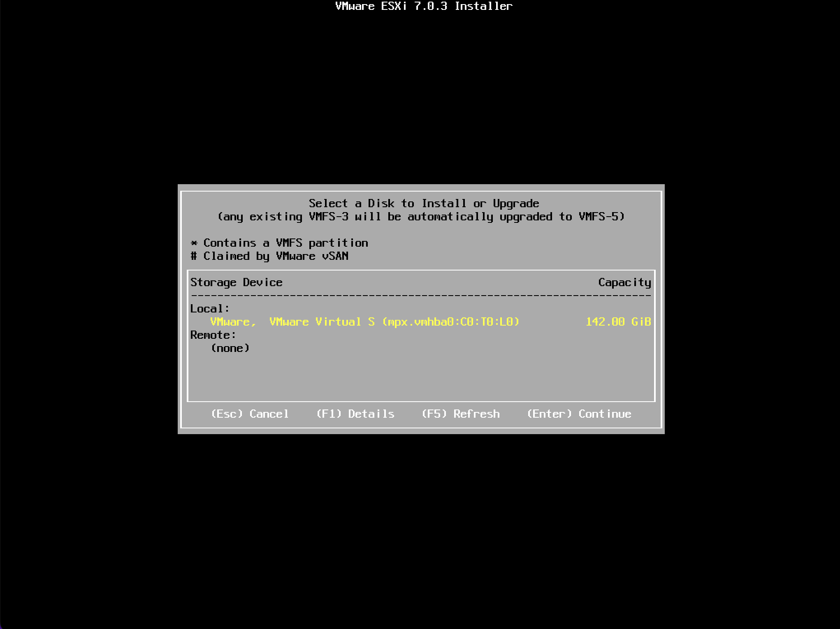Open (F1) Details for the disk
The image size is (840, 629).
(355, 414)
